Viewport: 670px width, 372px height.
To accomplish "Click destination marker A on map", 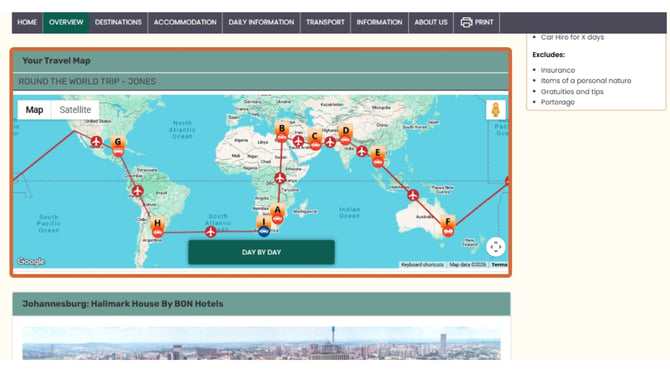I will point(278,210).
